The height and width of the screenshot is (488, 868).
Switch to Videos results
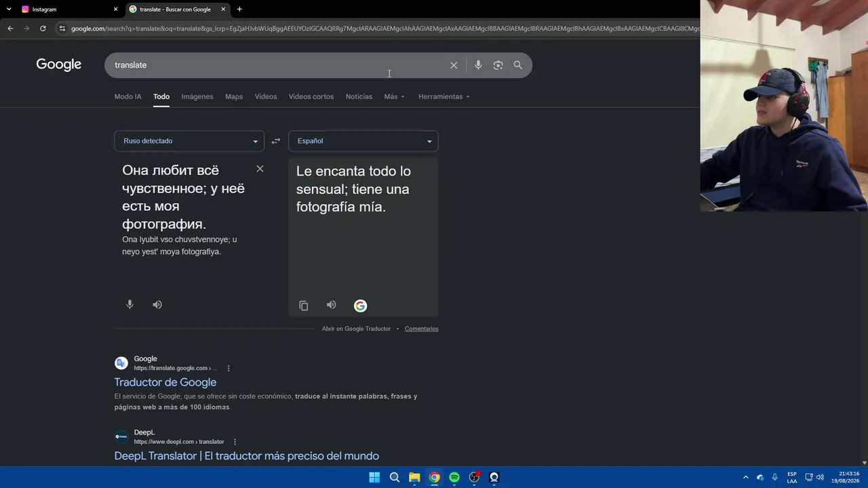(x=266, y=96)
